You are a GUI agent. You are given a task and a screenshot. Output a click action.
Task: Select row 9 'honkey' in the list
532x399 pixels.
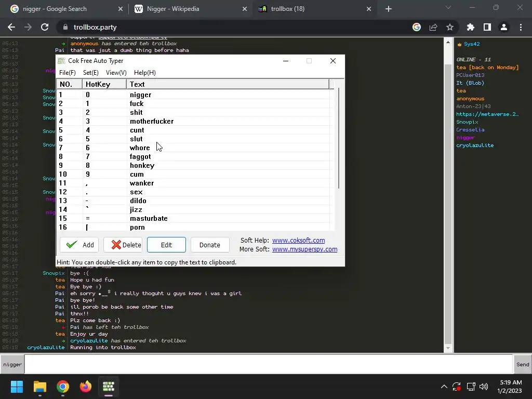click(x=193, y=166)
